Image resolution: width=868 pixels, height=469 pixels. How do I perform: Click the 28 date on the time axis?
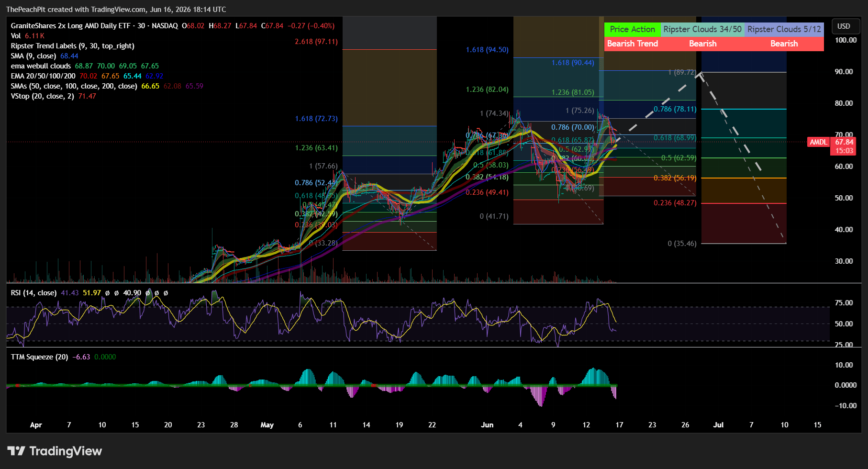(x=234, y=425)
